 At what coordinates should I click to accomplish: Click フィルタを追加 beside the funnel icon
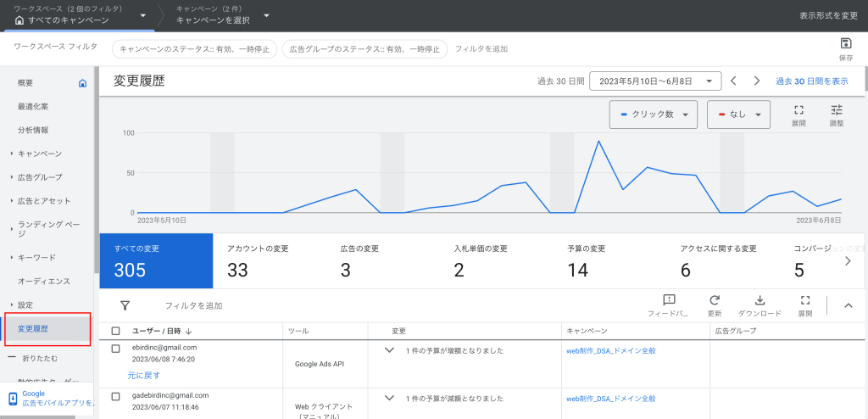(x=194, y=305)
